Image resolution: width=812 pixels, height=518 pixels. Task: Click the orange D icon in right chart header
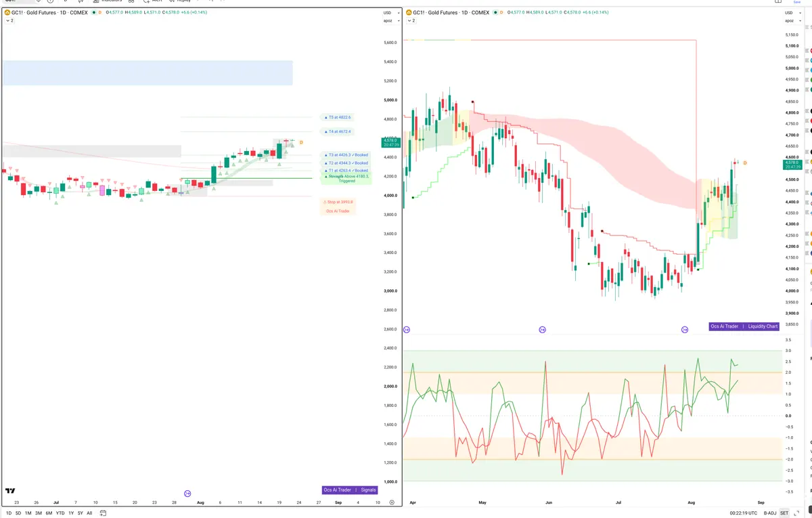502,12
